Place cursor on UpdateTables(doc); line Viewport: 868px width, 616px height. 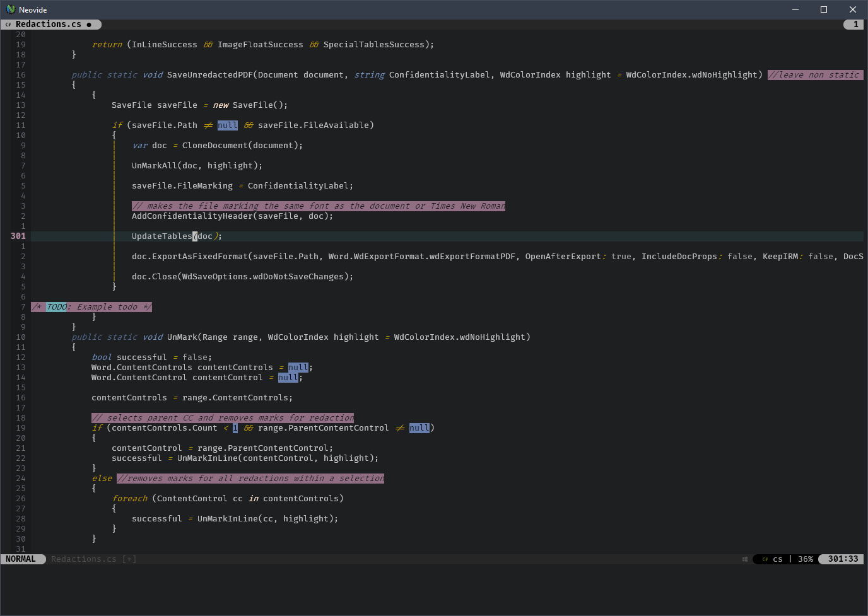[177, 236]
